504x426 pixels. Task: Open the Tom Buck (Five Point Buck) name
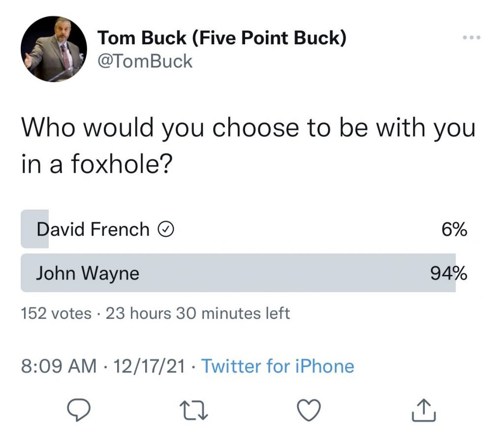[x=222, y=38]
